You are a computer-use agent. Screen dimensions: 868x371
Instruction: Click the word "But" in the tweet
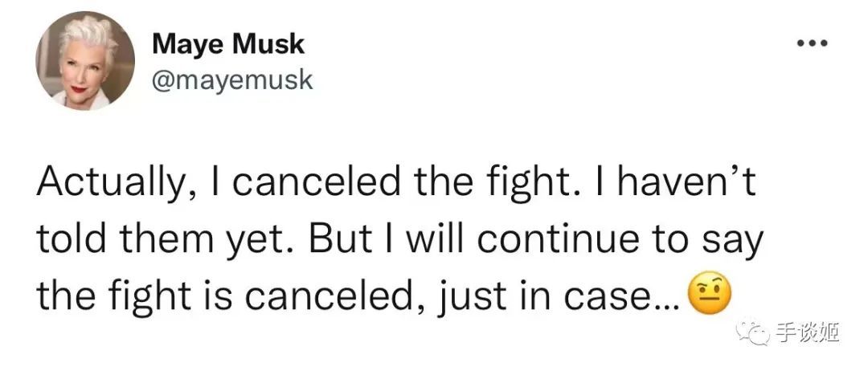(x=341, y=238)
